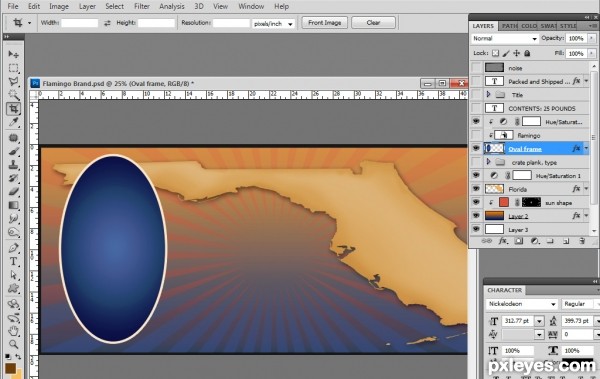Hide the Florida layer
The image size is (600, 379).
(476, 189)
